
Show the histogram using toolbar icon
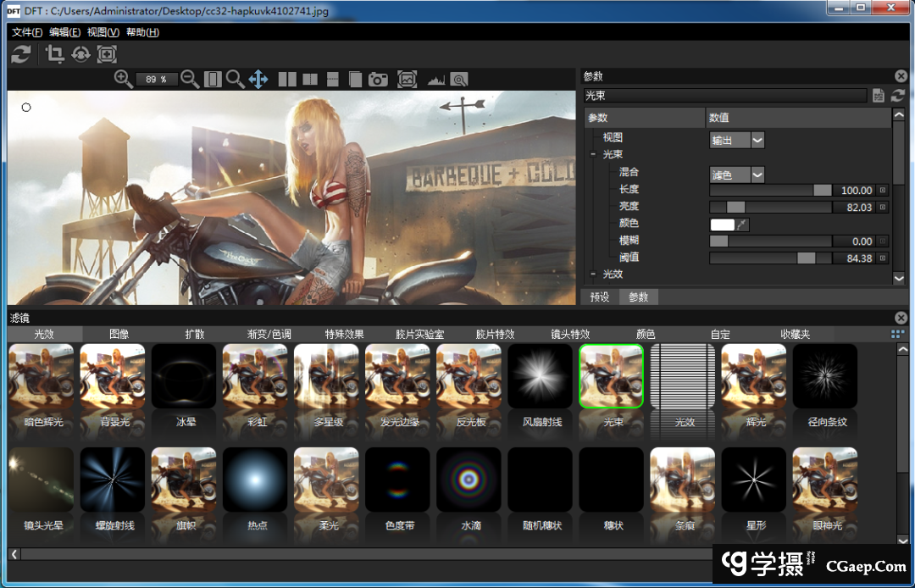pyautogui.click(x=435, y=80)
